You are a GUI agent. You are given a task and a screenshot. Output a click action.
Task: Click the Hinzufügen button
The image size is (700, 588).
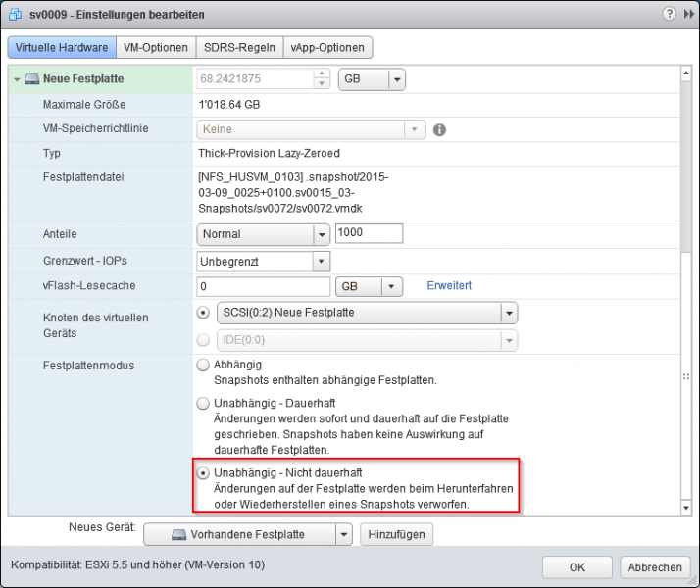tap(396, 534)
